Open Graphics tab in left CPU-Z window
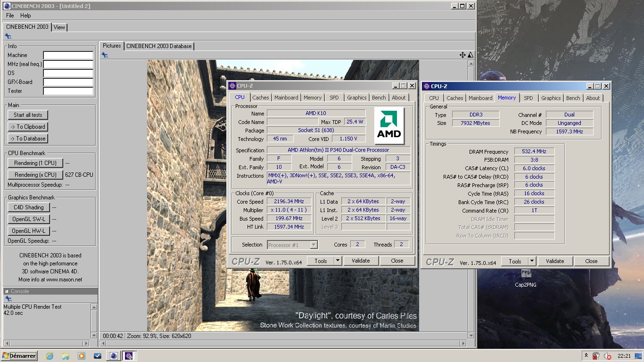The image size is (644, 362). pos(357,98)
